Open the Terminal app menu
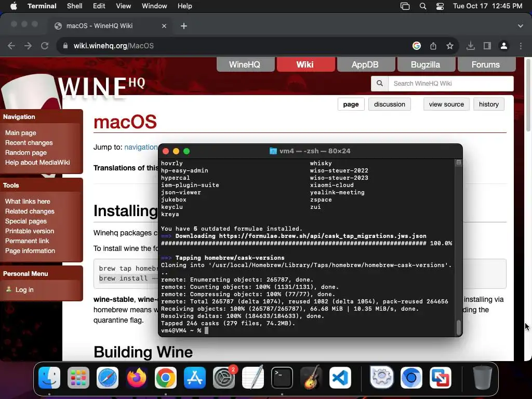The image size is (532, 399). 42,6
